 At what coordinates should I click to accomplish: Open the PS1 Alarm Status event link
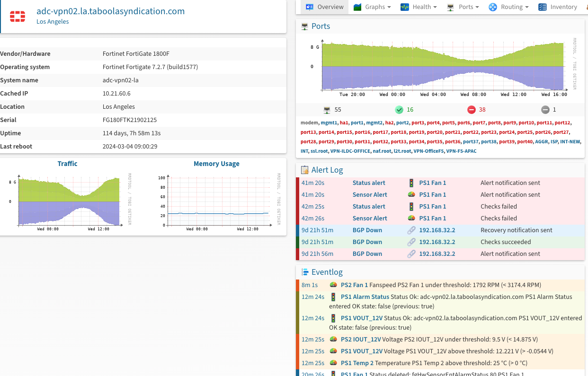point(365,297)
